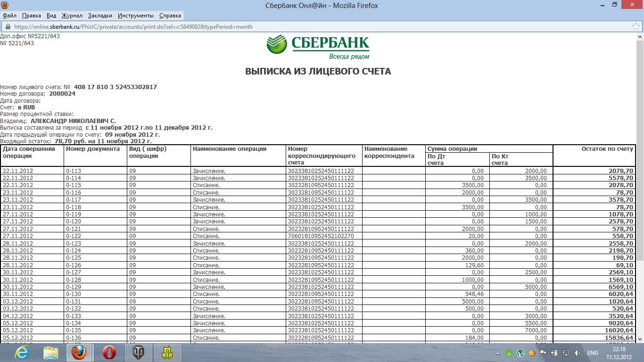Click the debit amount 184,00
The height and width of the screenshot is (362, 644).
474,338
